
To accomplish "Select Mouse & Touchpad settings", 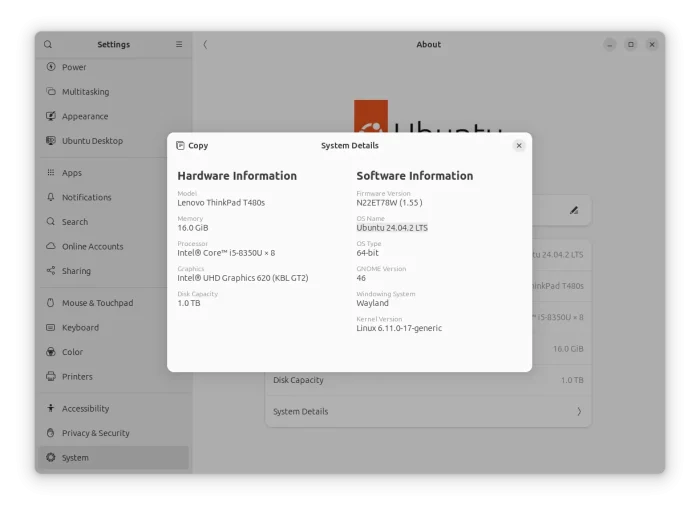I will click(113, 303).
